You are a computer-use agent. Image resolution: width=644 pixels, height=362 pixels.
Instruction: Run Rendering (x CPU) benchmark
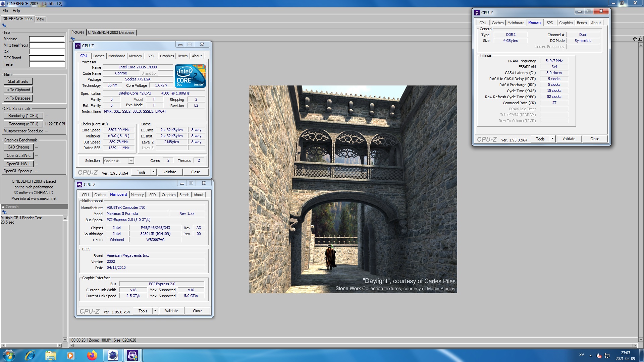23,124
